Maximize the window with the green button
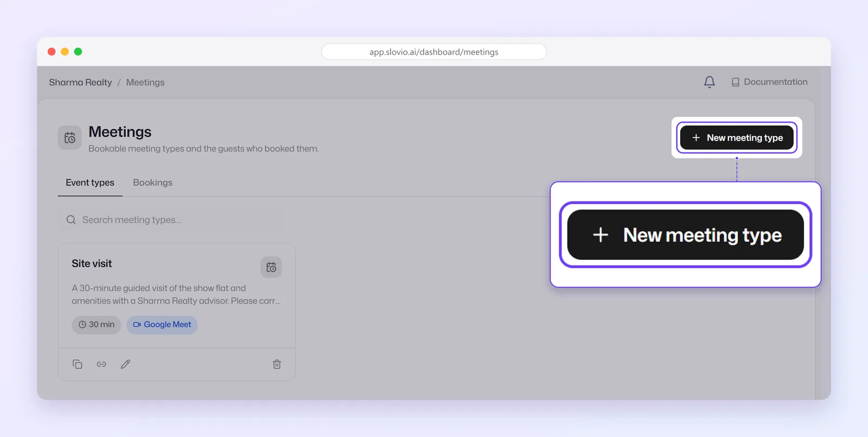868x437 pixels. 78,52
